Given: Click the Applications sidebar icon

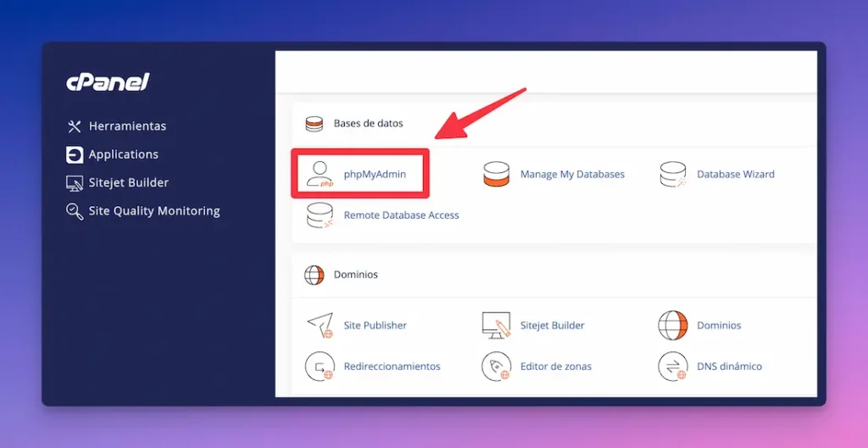Looking at the screenshot, I should click(x=75, y=154).
